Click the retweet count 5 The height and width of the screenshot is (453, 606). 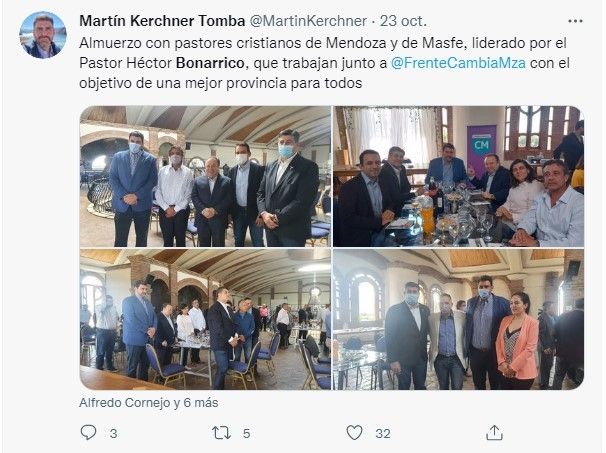tap(247, 433)
